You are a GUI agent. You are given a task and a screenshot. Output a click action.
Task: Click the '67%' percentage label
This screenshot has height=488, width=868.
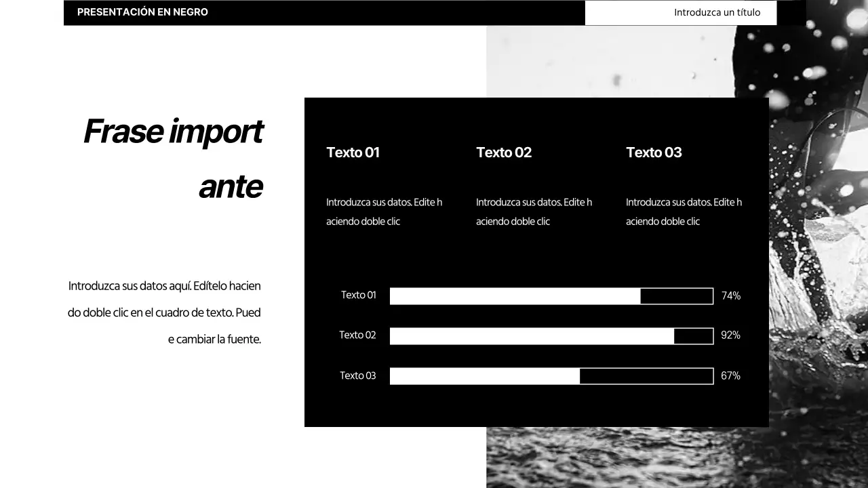(x=730, y=375)
